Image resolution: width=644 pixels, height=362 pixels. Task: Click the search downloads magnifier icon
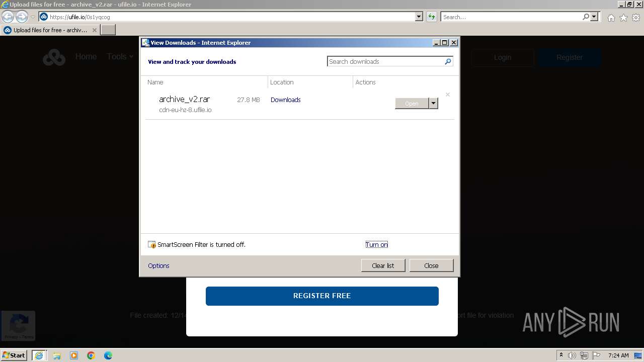pos(448,61)
